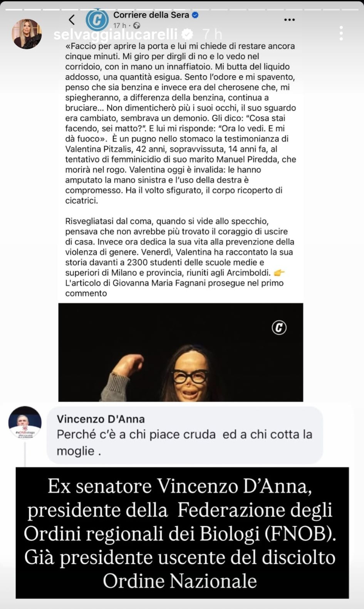This screenshot has height=609, width=364.
Task: Tap the story progress bar at top
Action: [182, 10]
